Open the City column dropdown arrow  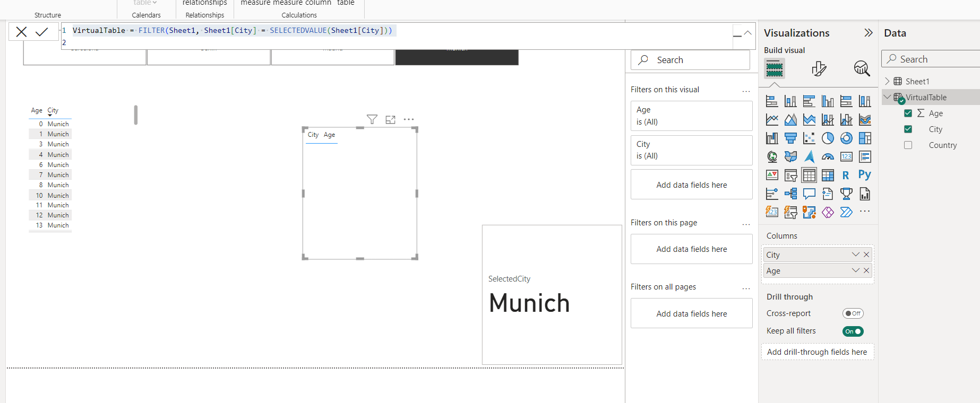click(855, 255)
